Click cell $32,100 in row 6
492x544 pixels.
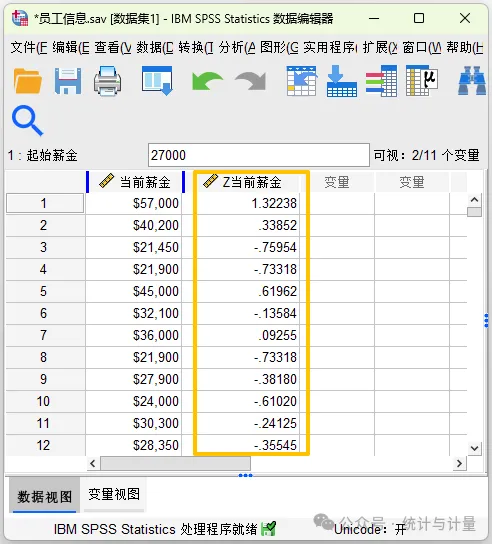134,313
